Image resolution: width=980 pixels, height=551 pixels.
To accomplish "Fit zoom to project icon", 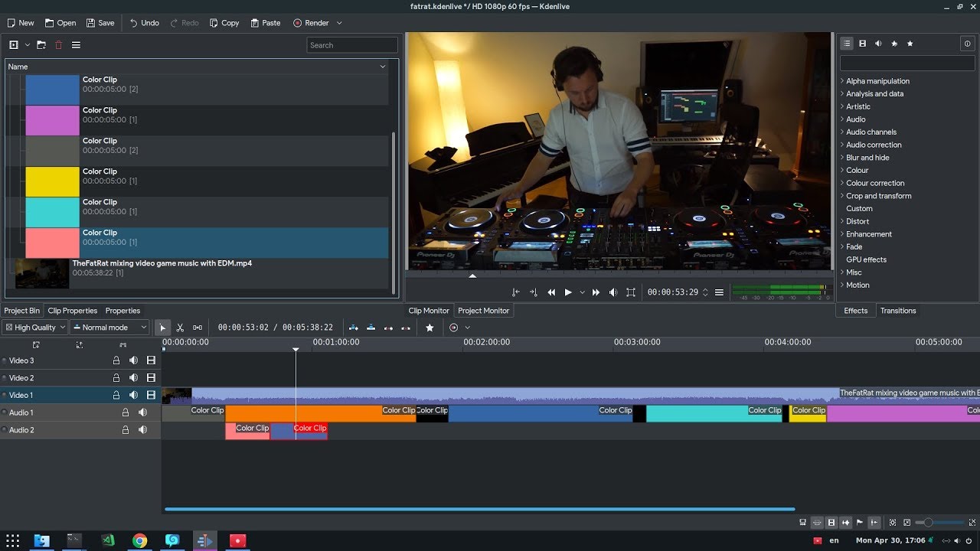I will pos(893,522).
